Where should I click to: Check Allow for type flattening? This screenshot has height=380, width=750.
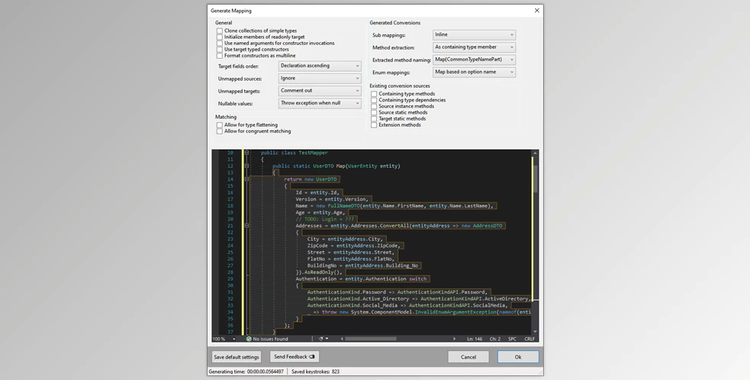[x=220, y=125]
